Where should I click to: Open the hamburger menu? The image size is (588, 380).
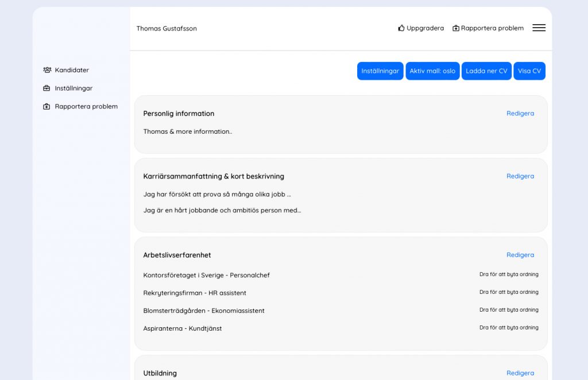(x=539, y=28)
